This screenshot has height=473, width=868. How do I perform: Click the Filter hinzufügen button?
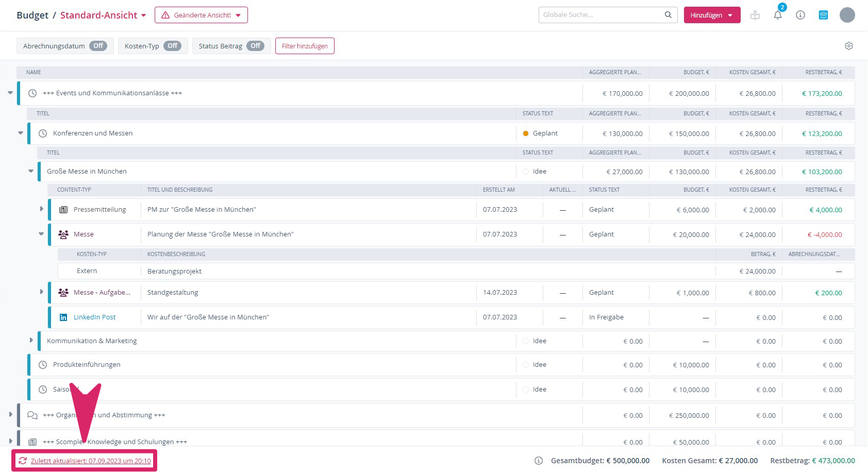coord(305,46)
